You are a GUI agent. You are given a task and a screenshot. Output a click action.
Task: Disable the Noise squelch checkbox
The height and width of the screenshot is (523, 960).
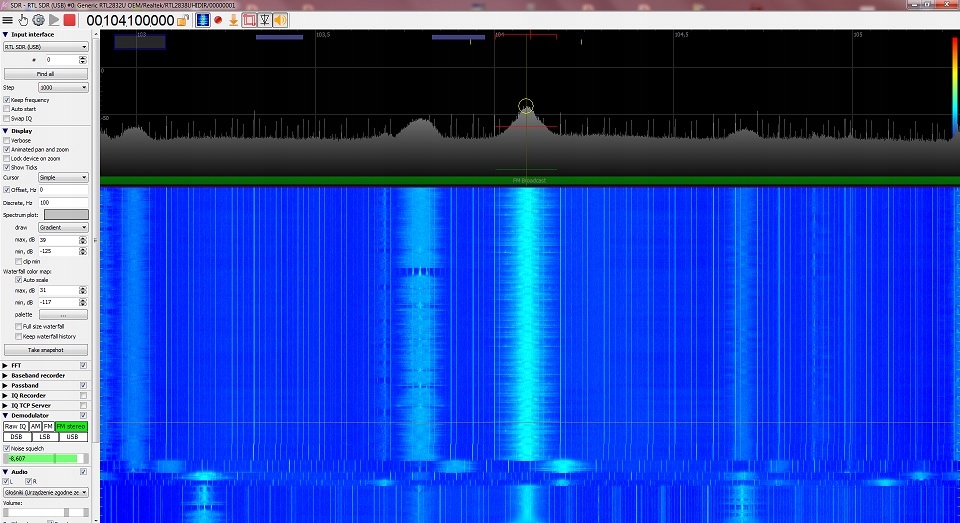(x=7, y=448)
